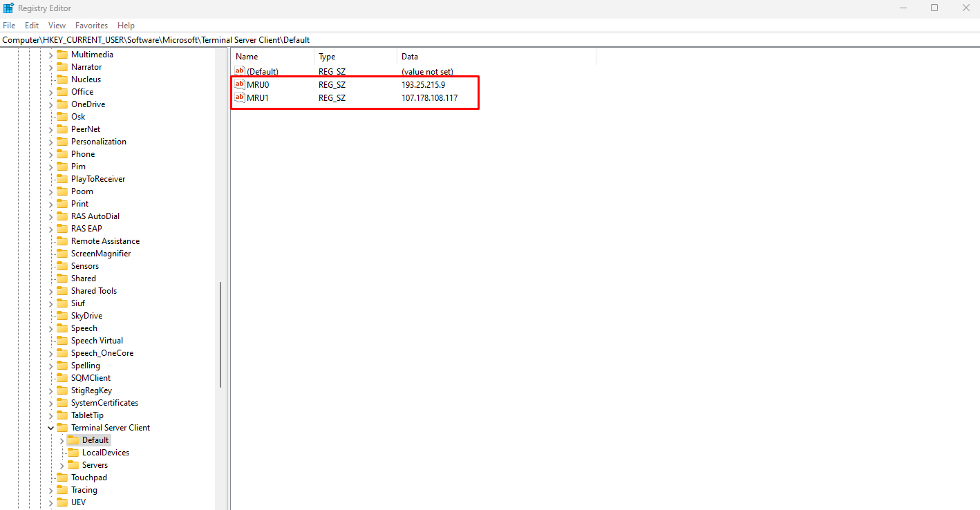The image size is (980, 510).
Task: Collapse the Terminal Server Client key
Action: click(50, 428)
